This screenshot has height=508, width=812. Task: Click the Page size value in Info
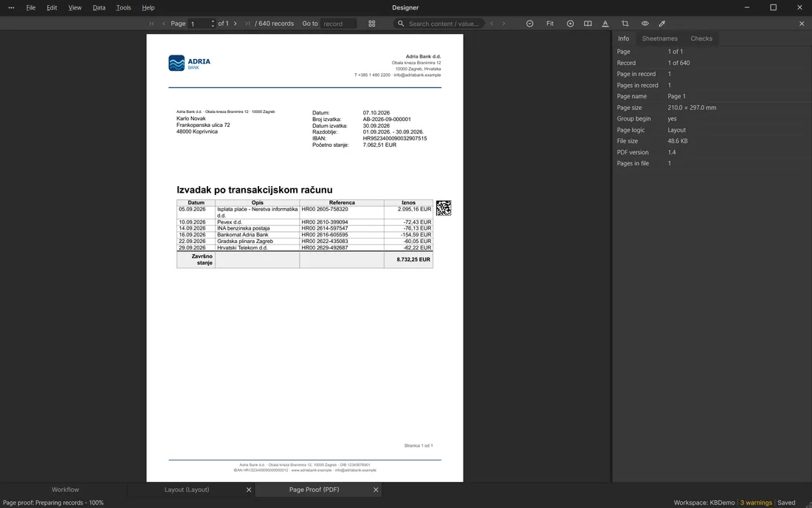coord(692,108)
